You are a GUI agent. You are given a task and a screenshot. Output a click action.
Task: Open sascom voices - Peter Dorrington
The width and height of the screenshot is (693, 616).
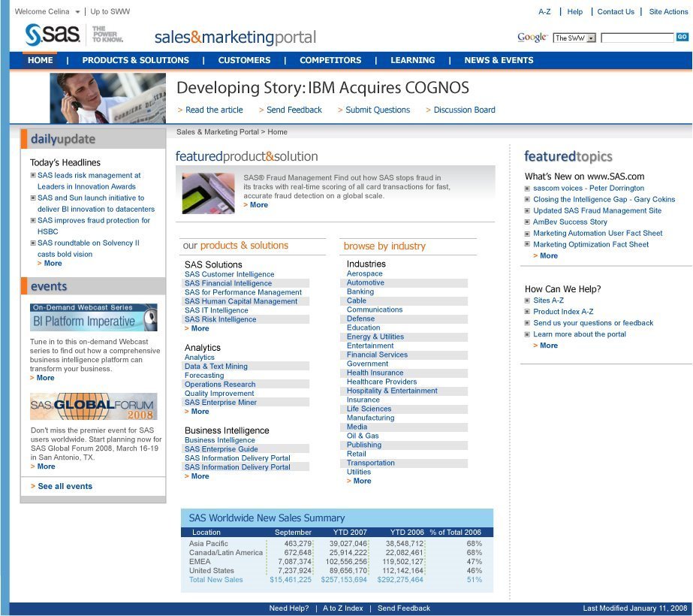point(588,188)
